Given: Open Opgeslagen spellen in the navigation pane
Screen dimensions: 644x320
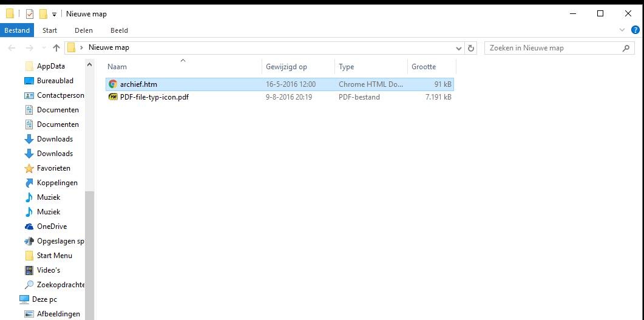Looking at the screenshot, I should pos(60,241).
